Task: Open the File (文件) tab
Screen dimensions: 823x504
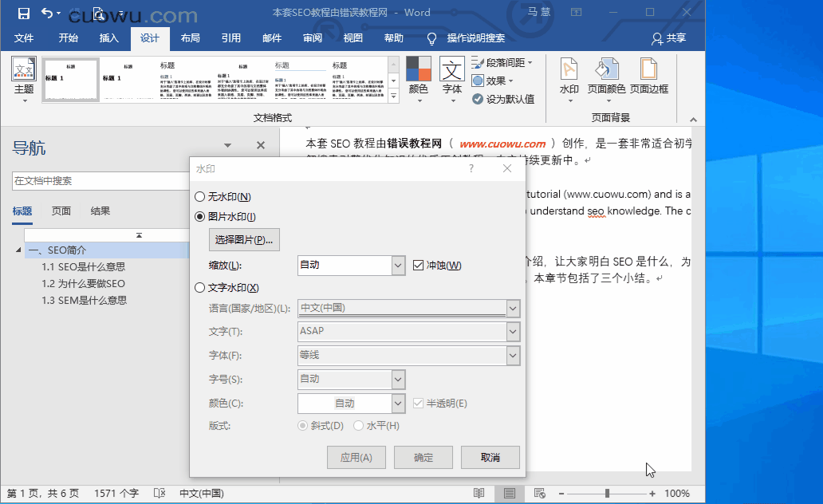Action: pyautogui.click(x=24, y=38)
